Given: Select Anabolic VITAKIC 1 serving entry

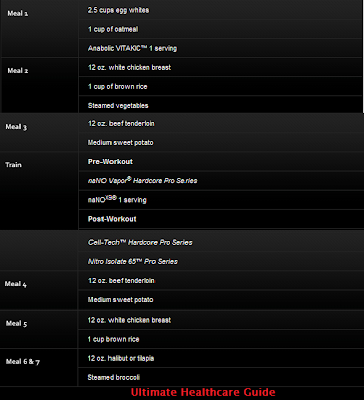Looking at the screenshot, I should 132,48.
